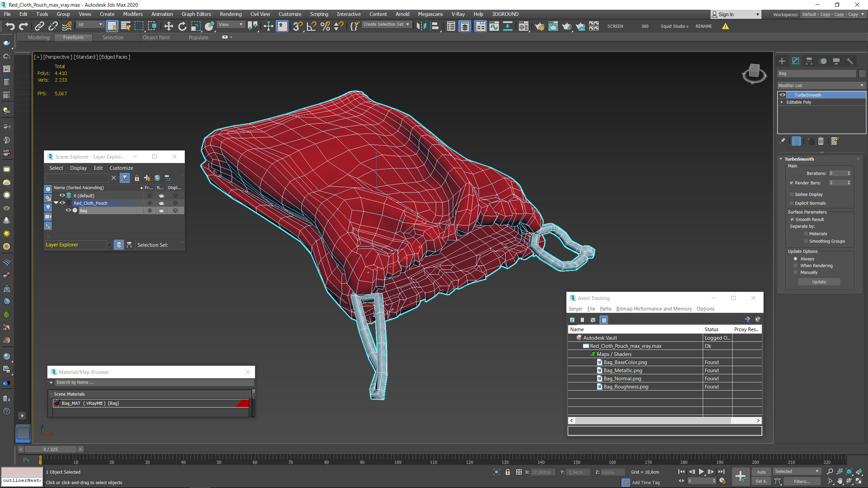Screen dimensions: 868x488
Task: Select the When Rendering radio button
Action: point(796,266)
